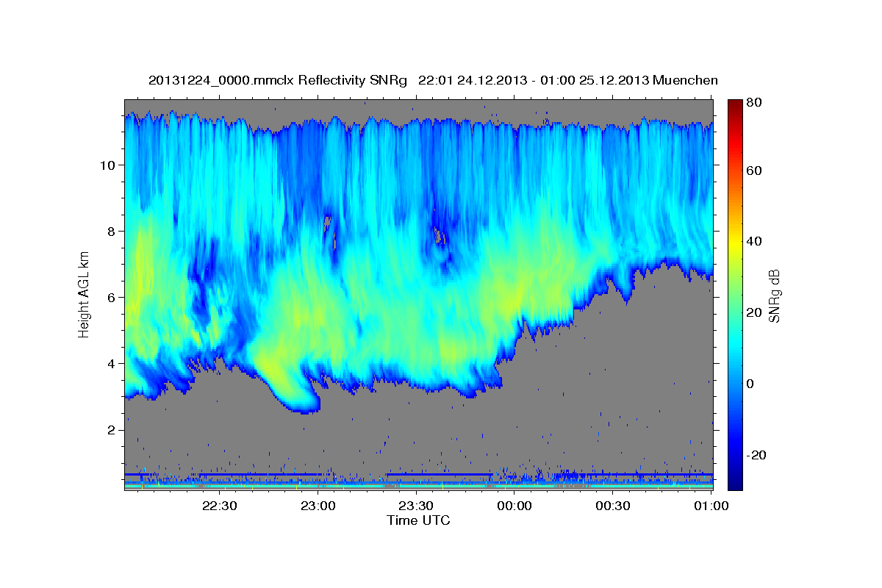Click the 00:30 time tick label

pyautogui.click(x=612, y=506)
